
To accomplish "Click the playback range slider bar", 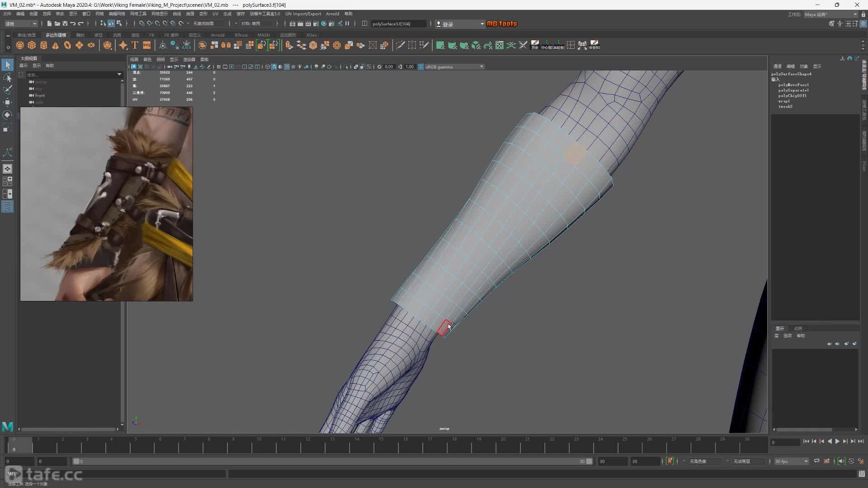I will coord(332,461).
